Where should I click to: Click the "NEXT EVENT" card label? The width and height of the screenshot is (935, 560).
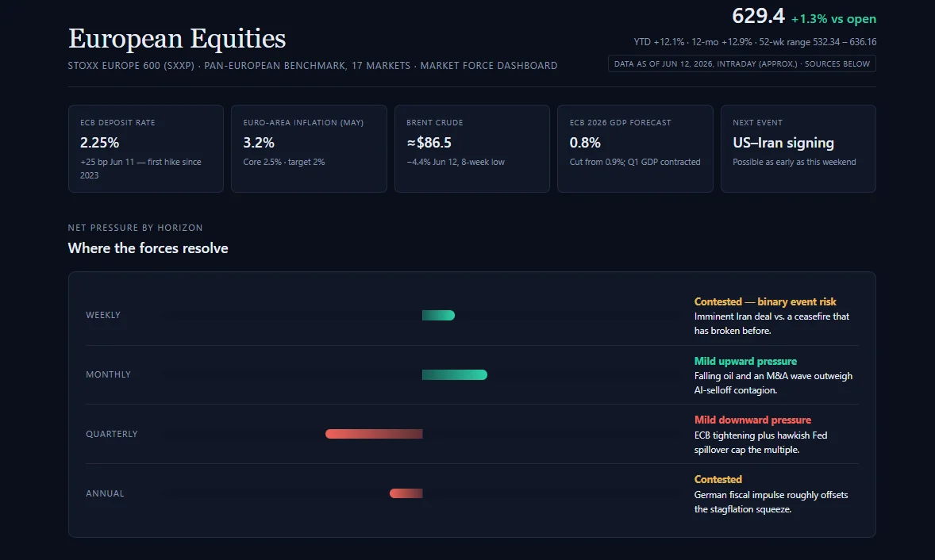coord(757,123)
